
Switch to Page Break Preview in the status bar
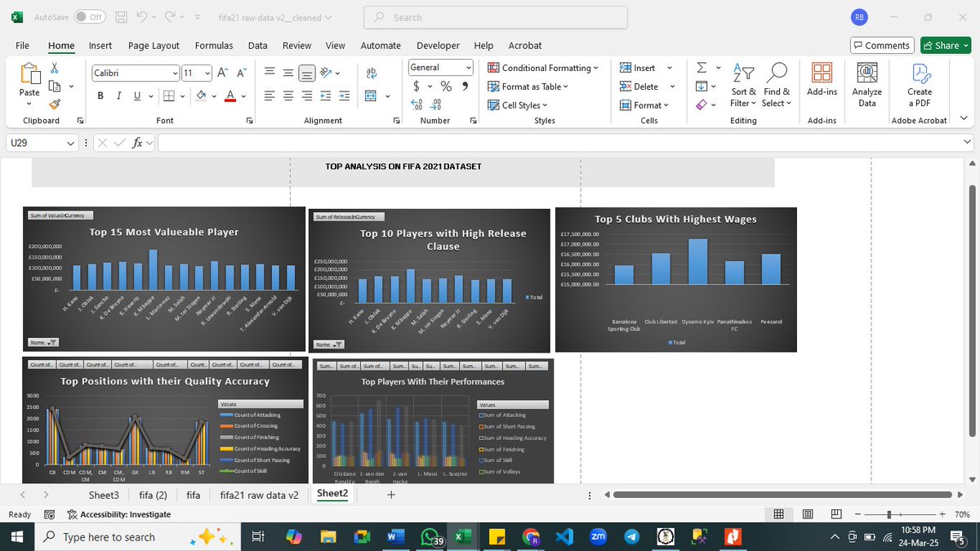[835, 514]
